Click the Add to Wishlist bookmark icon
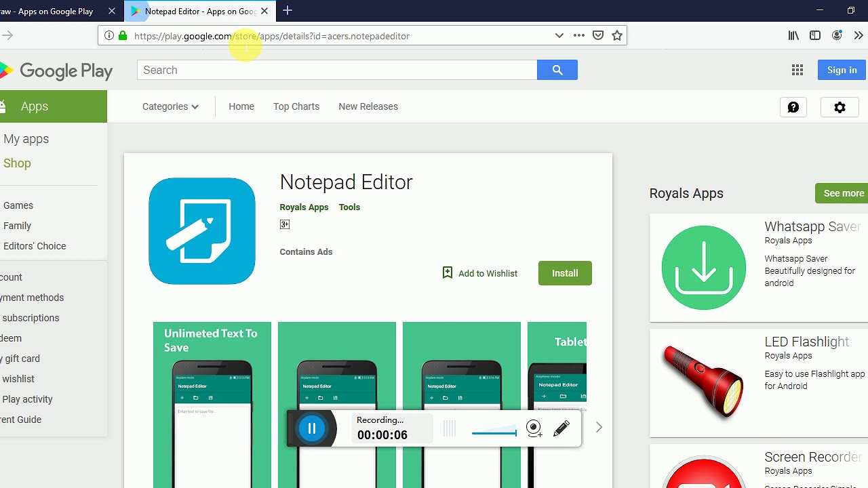 447,272
